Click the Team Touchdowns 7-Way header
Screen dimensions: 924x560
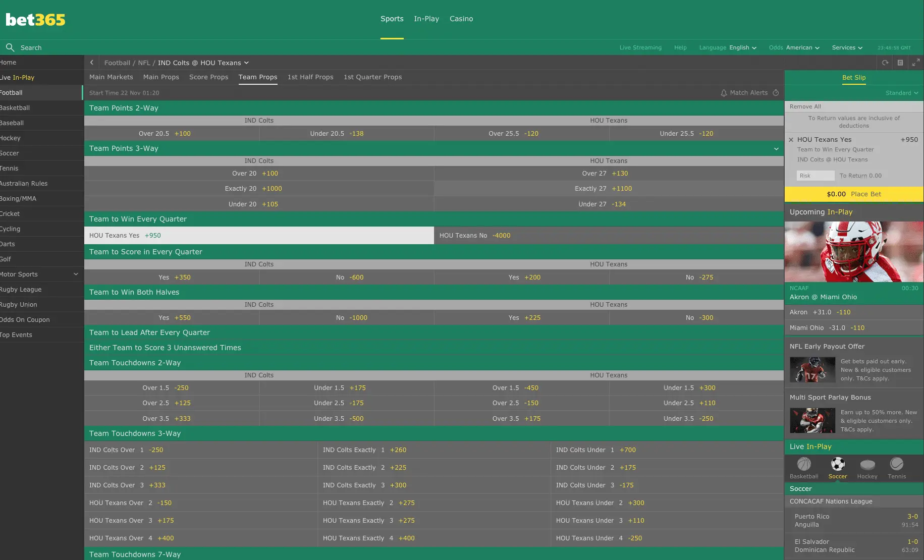click(434, 554)
